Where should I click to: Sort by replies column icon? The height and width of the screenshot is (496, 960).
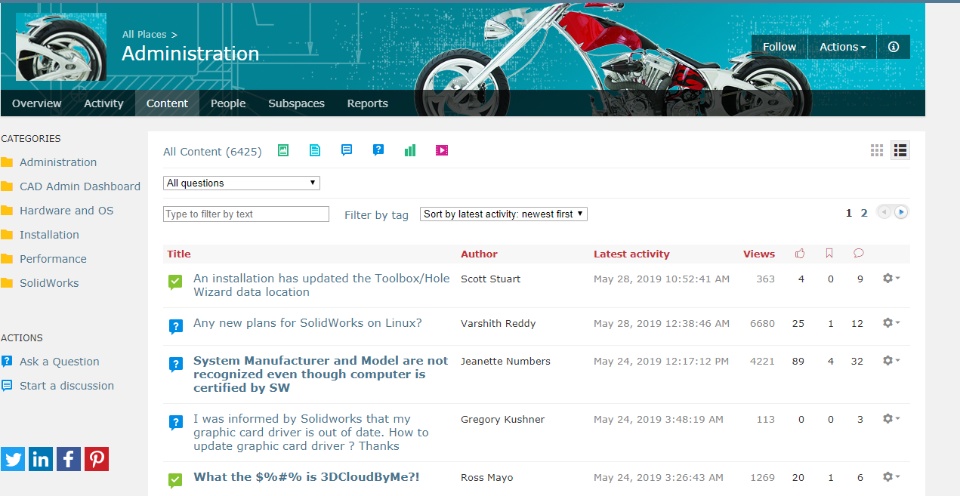coord(858,253)
